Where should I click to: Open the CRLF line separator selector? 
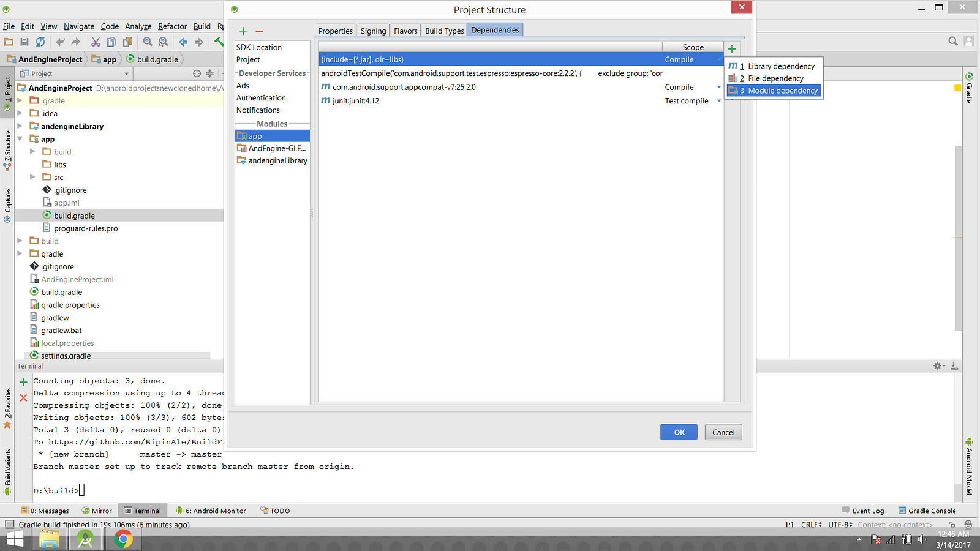point(812,525)
